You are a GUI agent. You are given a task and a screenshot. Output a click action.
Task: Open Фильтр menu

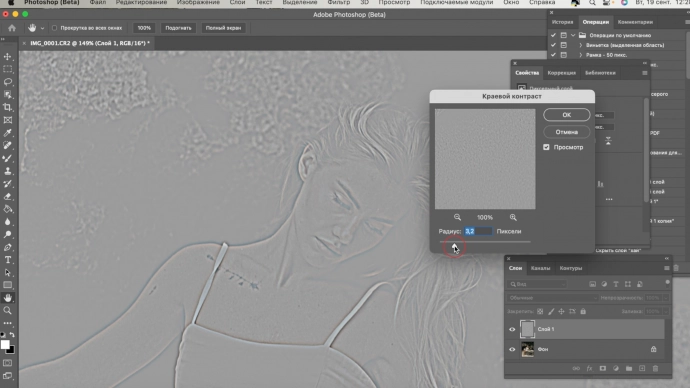pos(338,3)
